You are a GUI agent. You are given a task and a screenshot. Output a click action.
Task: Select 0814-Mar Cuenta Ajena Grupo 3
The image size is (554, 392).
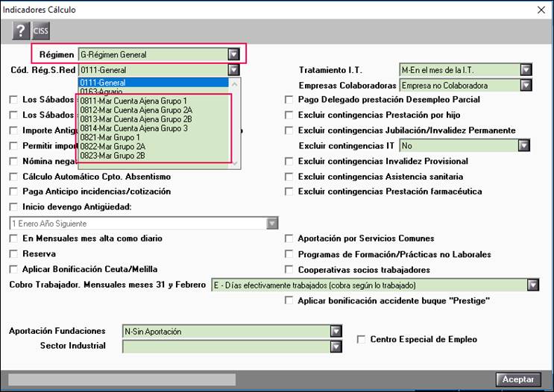(154, 128)
